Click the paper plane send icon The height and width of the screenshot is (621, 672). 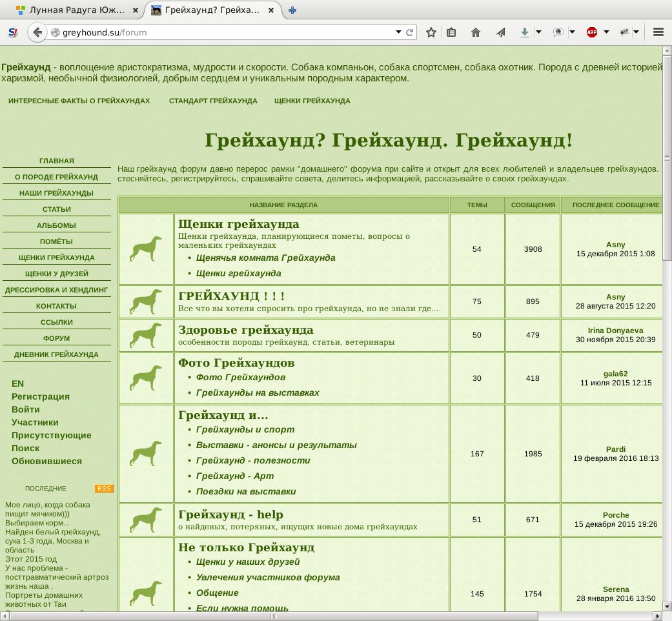500,32
